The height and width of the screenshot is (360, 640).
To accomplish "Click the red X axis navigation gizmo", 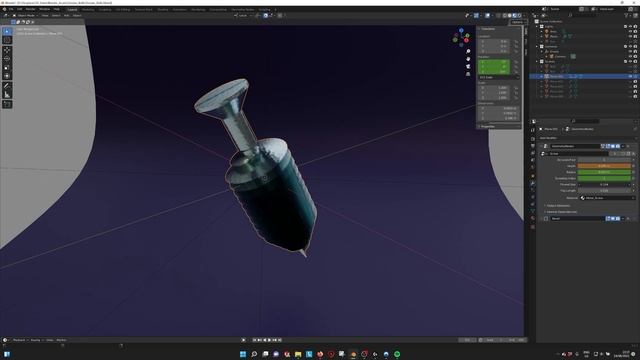I will pyautogui.click(x=467, y=40).
